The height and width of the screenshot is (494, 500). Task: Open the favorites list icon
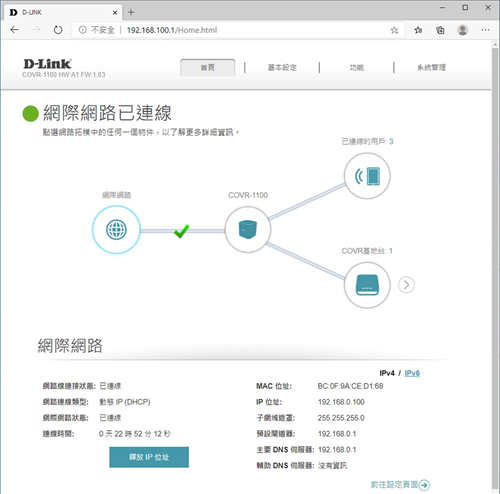coord(418,30)
